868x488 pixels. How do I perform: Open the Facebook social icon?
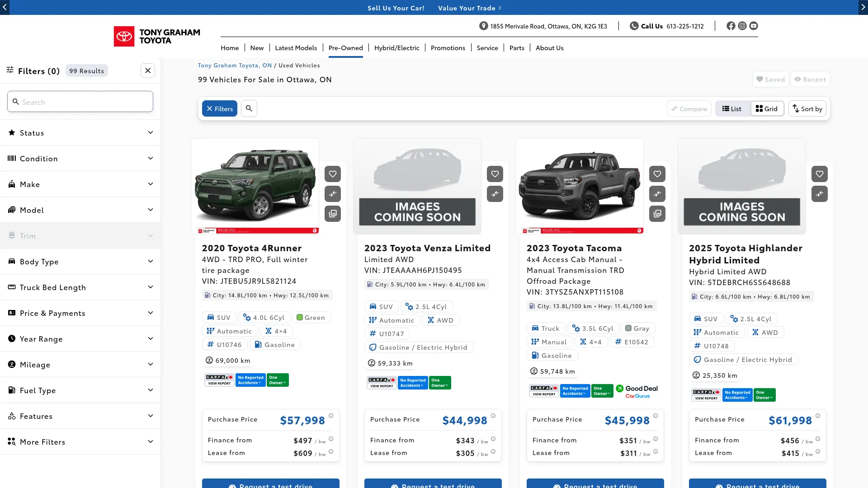click(x=731, y=26)
